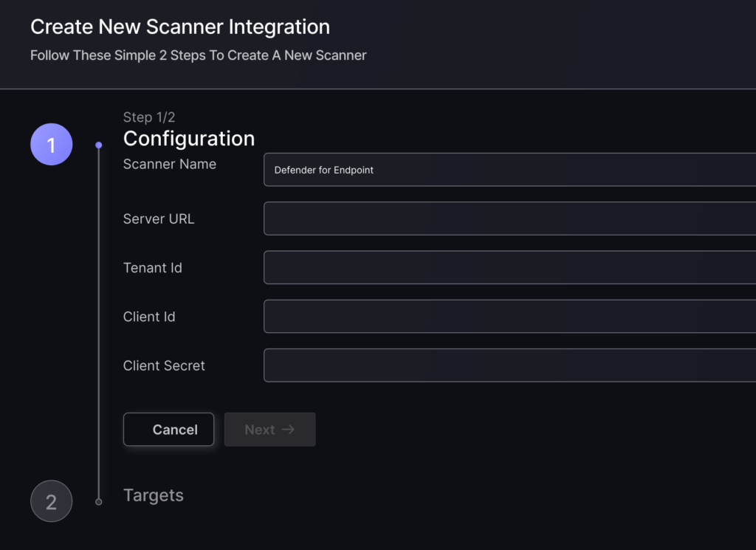Screen dimensions: 756x550
Task: Click the Next button
Action: pyautogui.click(x=270, y=430)
